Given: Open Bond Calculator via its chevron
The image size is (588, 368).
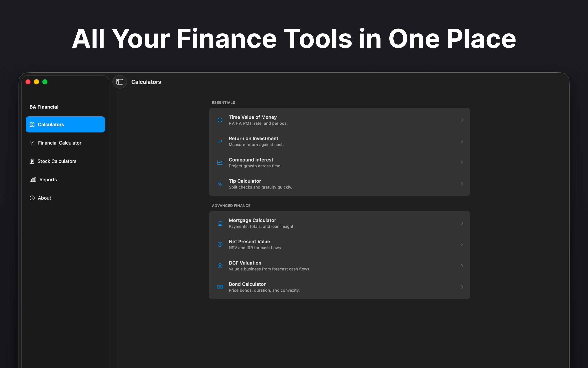Looking at the screenshot, I should 462,287.
